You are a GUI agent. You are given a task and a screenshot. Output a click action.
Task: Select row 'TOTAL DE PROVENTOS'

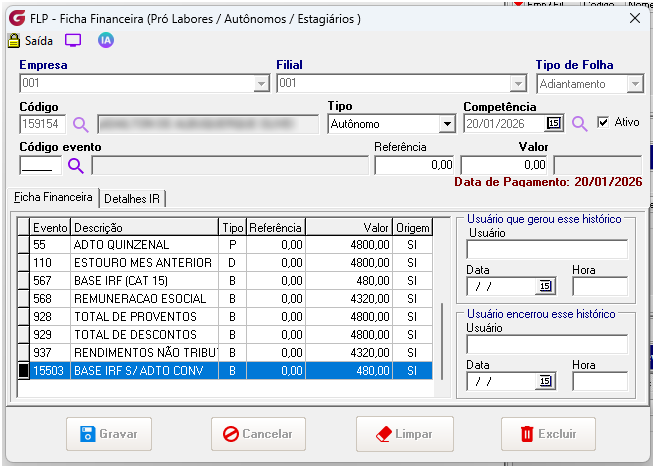click(x=225, y=317)
